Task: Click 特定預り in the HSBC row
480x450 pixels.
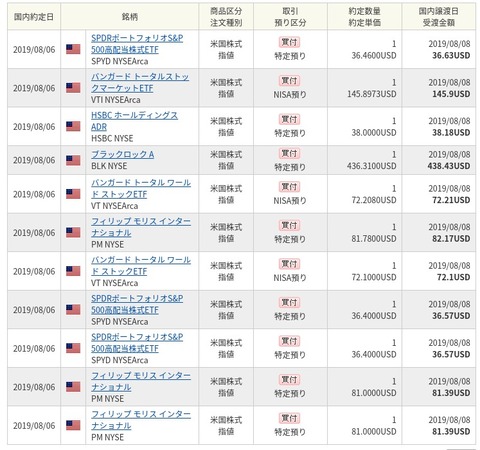Action: click(x=290, y=133)
